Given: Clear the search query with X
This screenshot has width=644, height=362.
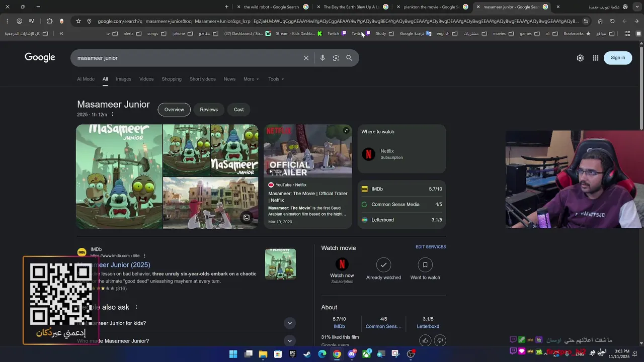Looking at the screenshot, I should coord(306,58).
